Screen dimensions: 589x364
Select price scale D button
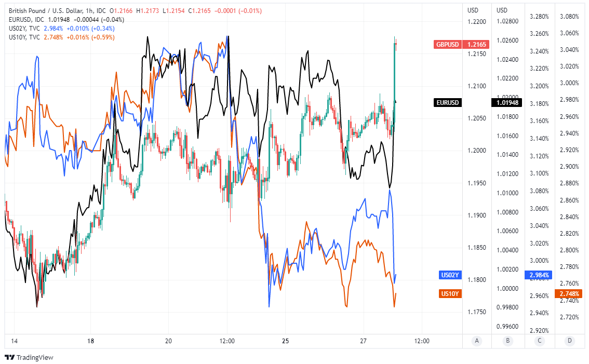[570, 341]
